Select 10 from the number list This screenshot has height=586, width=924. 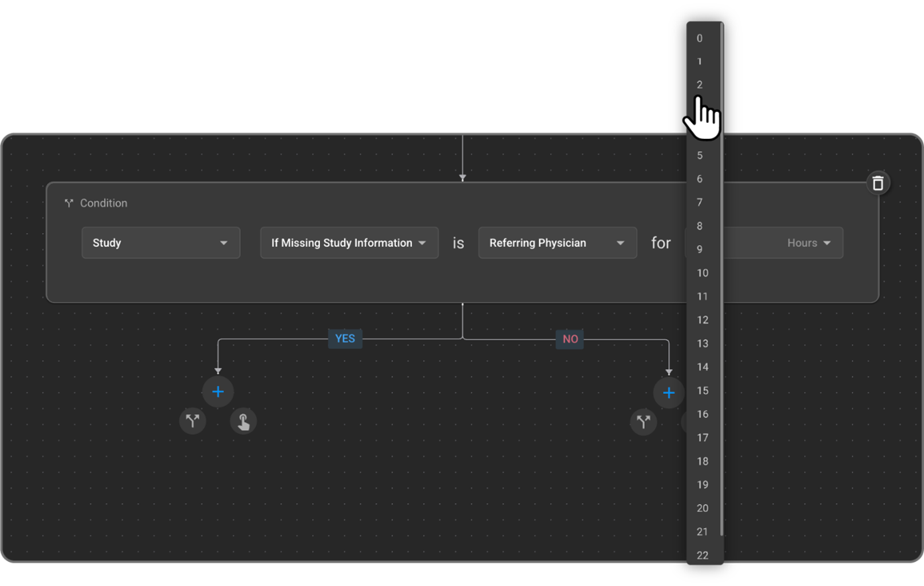click(x=702, y=273)
